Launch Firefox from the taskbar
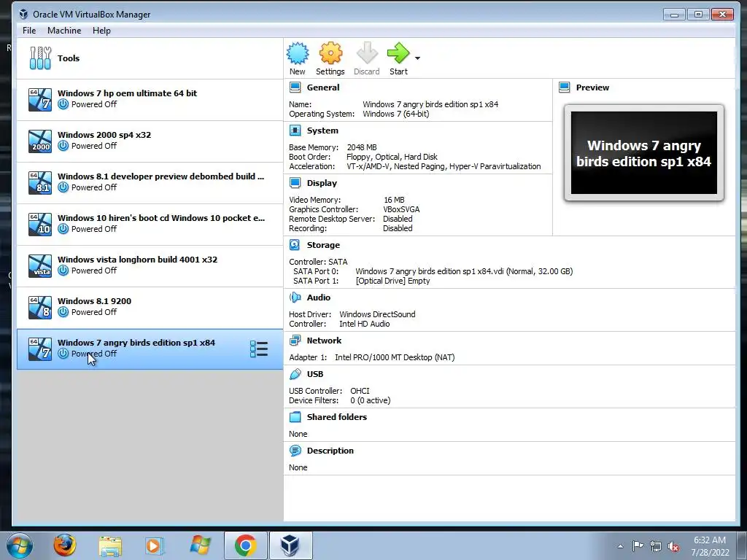Image resolution: width=747 pixels, height=560 pixels. pos(64,545)
